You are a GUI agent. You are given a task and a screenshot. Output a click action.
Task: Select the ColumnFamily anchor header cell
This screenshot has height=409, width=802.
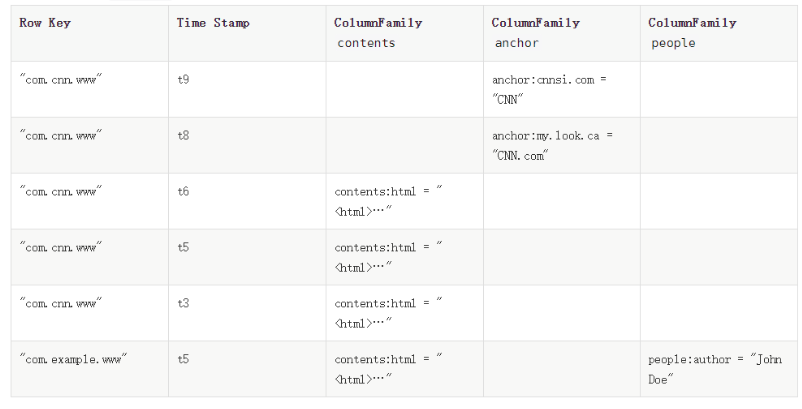point(562,34)
